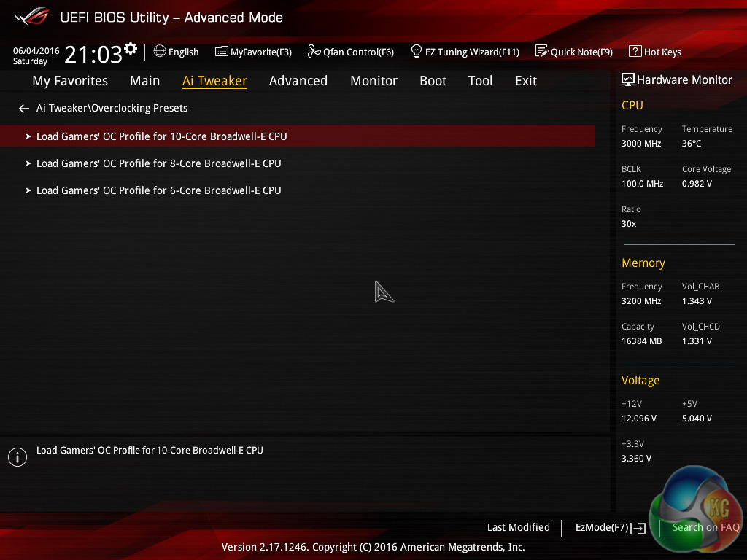Switch to the Main tab
The width and height of the screenshot is (747, 560).
145,81
